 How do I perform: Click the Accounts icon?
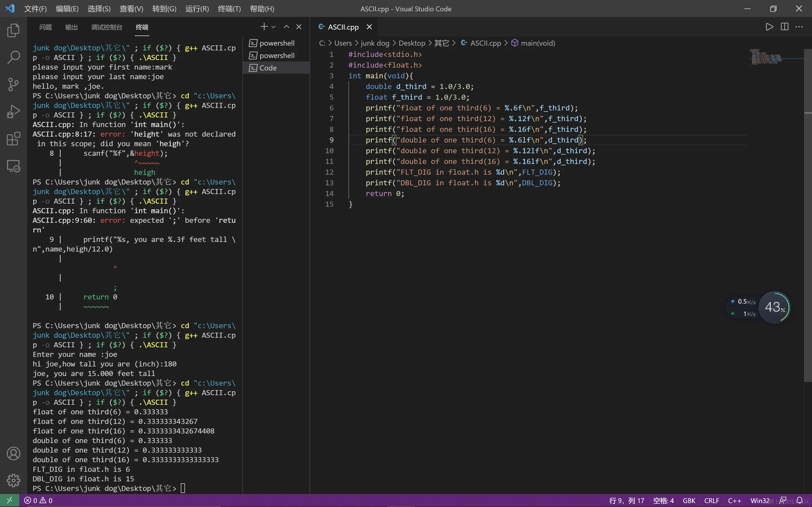[x=14, y=453]
